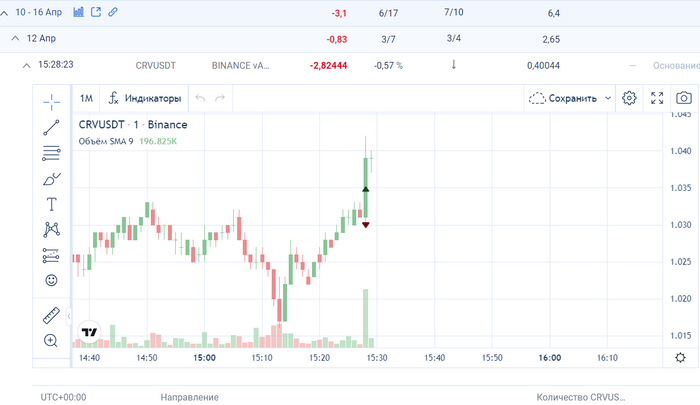Screen dimensions: 700x405
Task: Collapse the 10 - 16 Апр week row
Action: (x=6, y=13)
